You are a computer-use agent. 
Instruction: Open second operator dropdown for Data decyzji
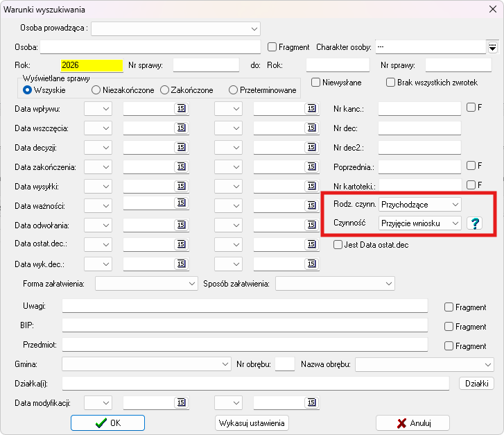click(x=228, y=148)
